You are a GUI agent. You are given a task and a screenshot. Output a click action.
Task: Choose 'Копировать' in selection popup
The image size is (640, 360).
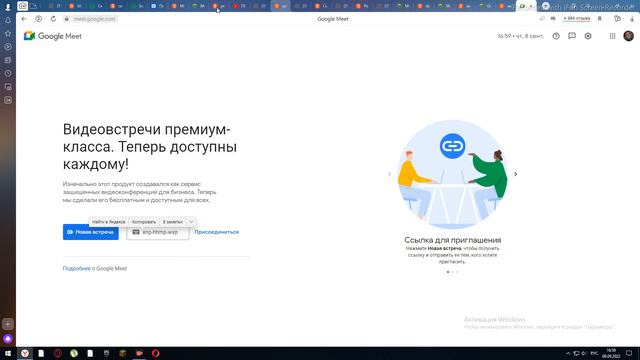pyautogui.click(x=144, y=222)
